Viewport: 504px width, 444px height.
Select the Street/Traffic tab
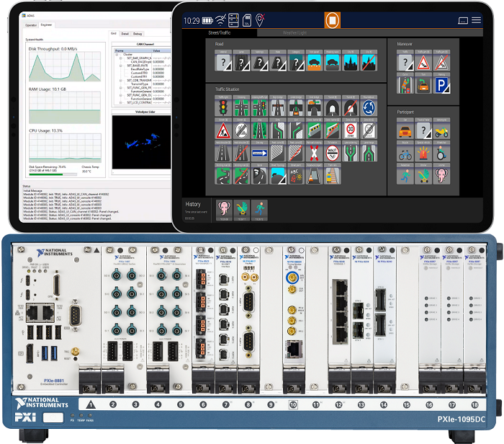(220, 33)
